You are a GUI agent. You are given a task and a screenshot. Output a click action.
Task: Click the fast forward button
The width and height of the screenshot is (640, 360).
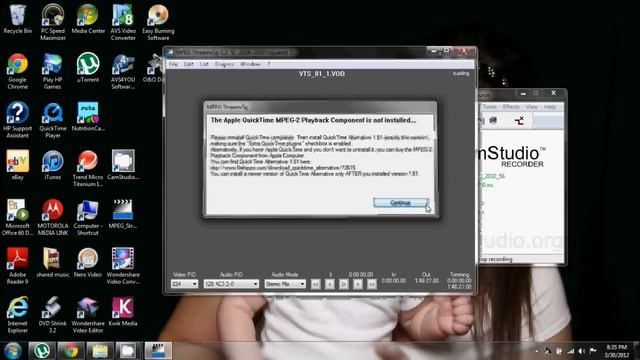371,284
